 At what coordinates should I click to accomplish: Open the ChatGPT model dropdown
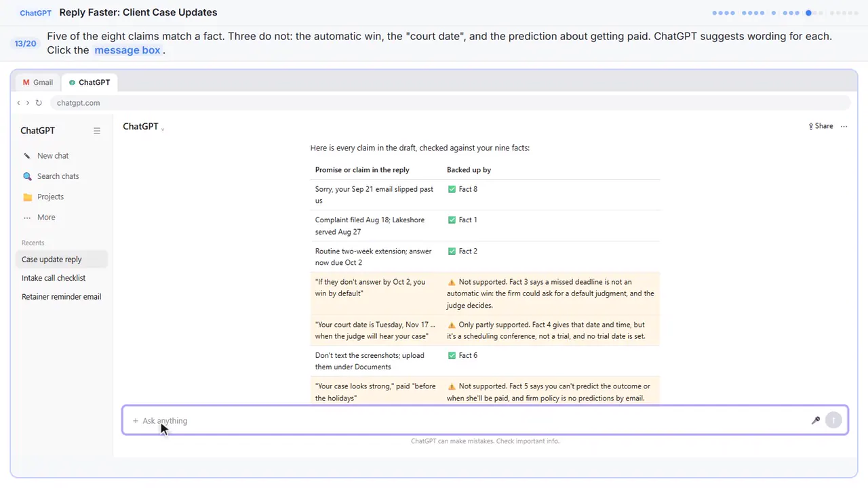coord(144,127)
